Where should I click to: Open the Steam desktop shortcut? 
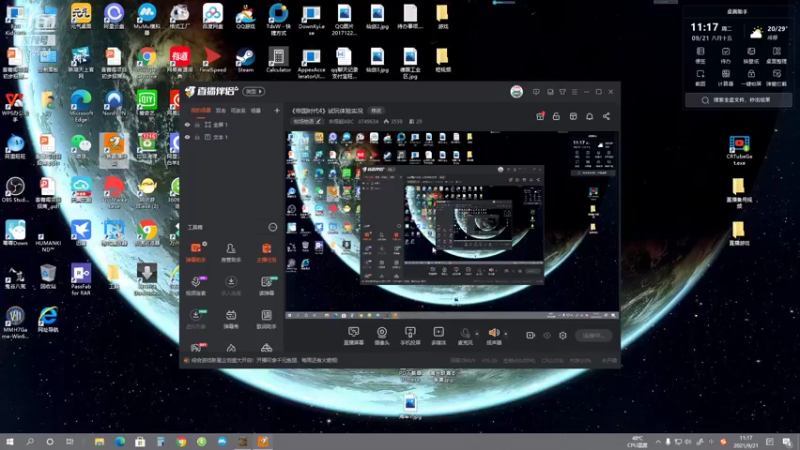[245, 61]
